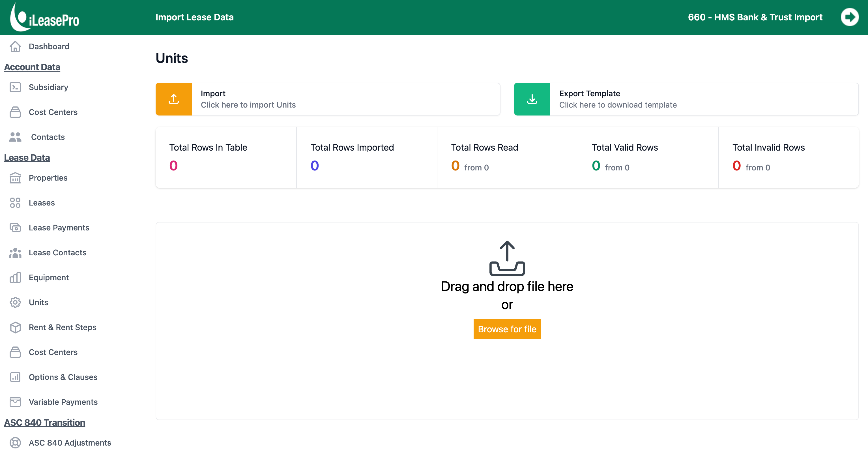Viewport: 868px width, 462px height.
Task: Open Lease Contacts page
Action: point(58,253)
